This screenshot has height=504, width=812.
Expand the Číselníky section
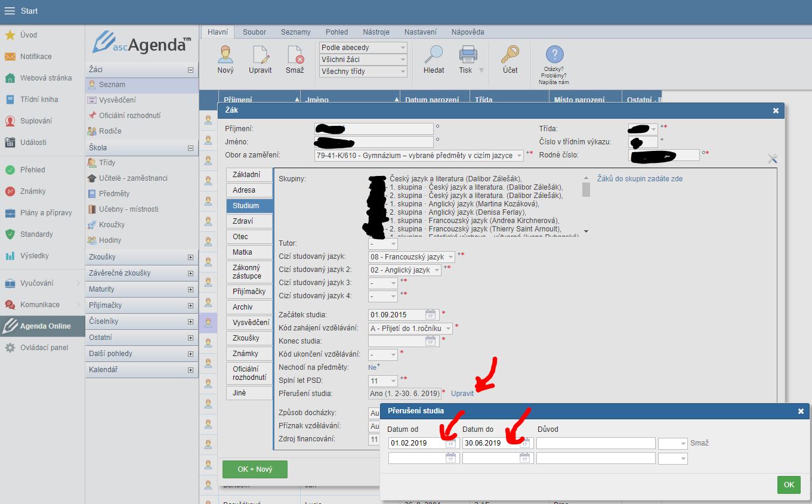191,321
